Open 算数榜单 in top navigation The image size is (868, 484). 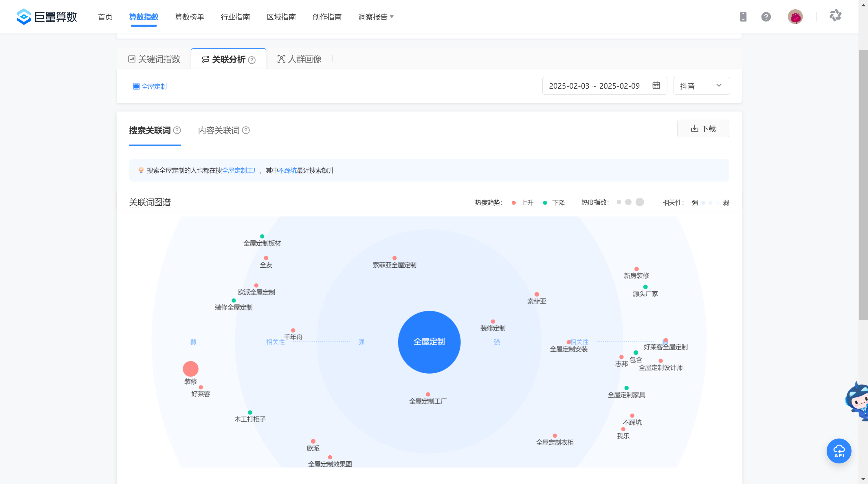(189, 17)
